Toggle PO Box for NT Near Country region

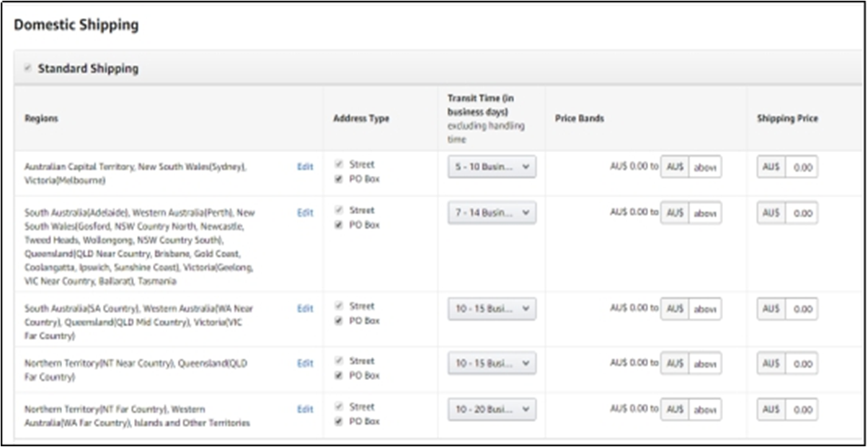pyautogui.click(x=339, y=376)
